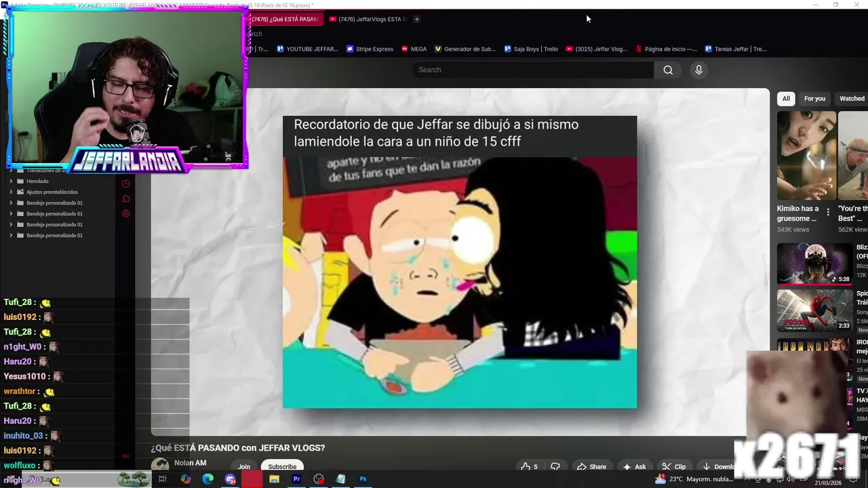Open the Nolan AM channel avatar
Viewport: 868px width, 488px height.
[160, 466]
